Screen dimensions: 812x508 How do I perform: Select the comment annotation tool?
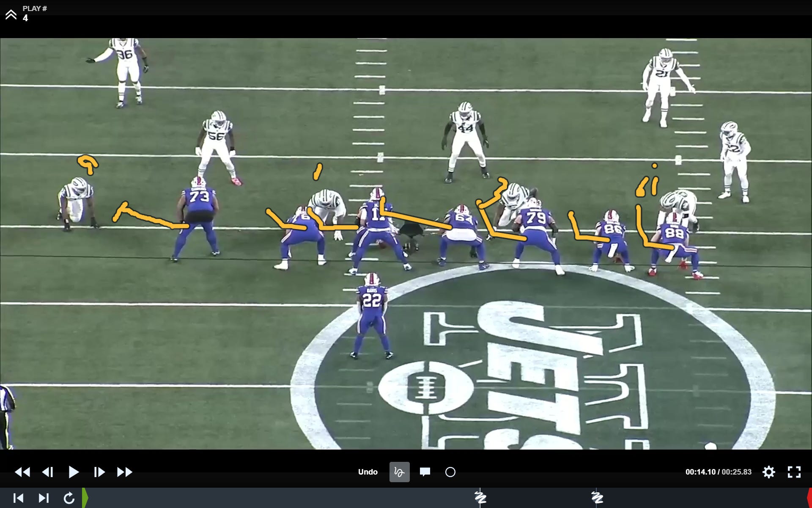point(425,472)
